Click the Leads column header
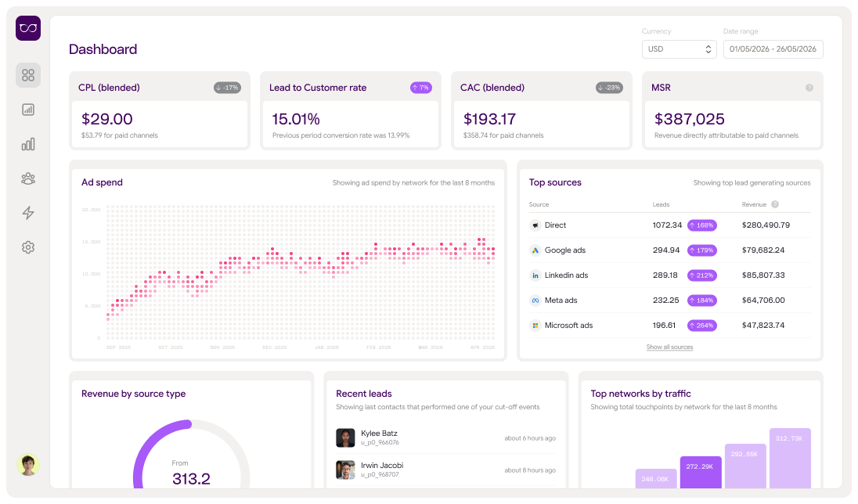Image resolution: width=858 pixels, height=504 pixels. tap(661, 204)
